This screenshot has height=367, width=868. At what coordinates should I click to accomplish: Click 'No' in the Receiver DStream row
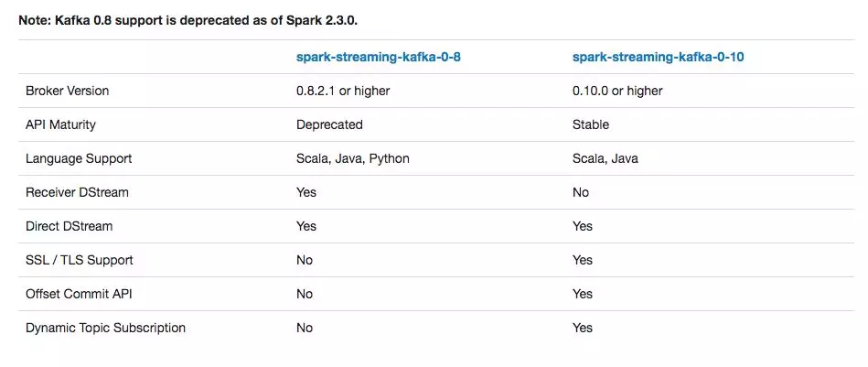tap(581, 192)
